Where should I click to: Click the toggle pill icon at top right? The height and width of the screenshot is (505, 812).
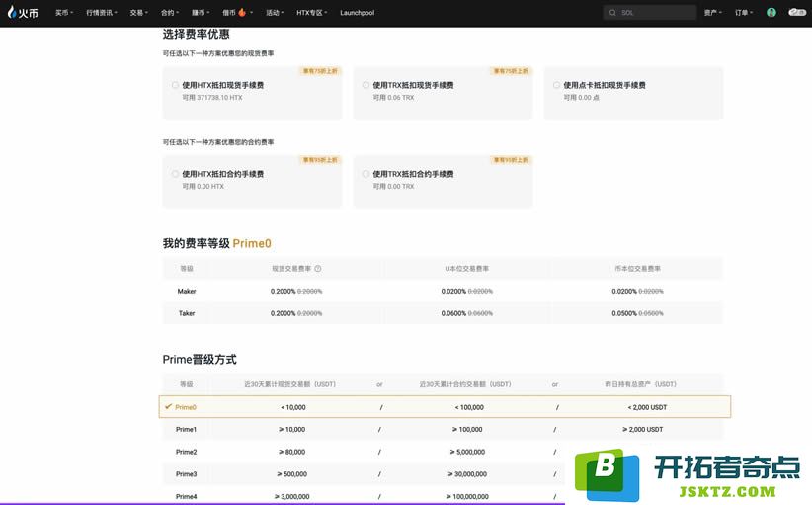point(796,12)
